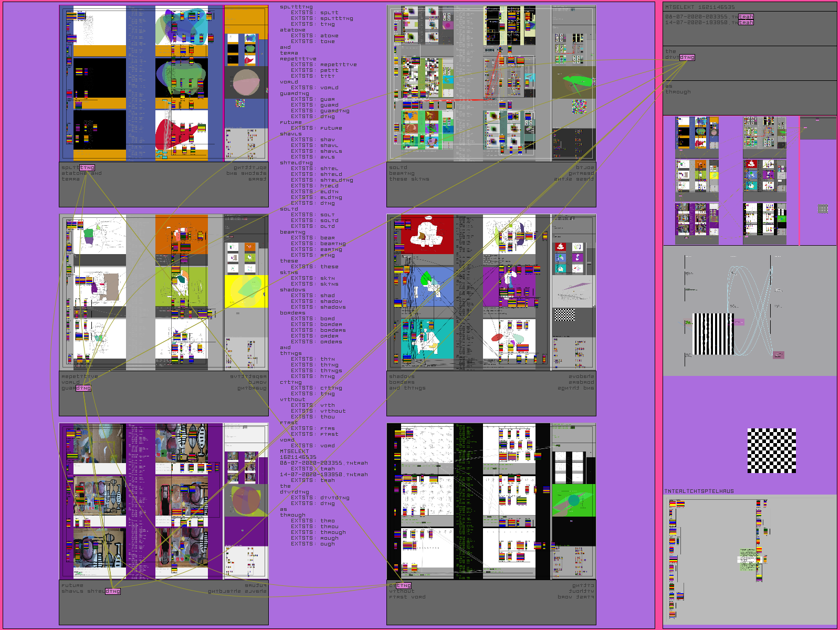Click the pink 'ding' tag in 'shielding'
Image resolution: width=840 pixels, height=630 pixels.
113,591
